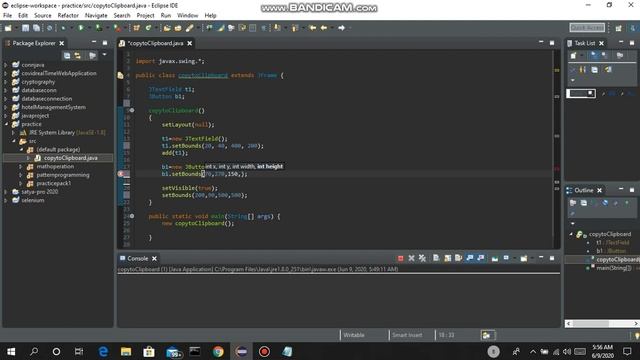
Task: Expand the cryptography project node
Action: 6,82
